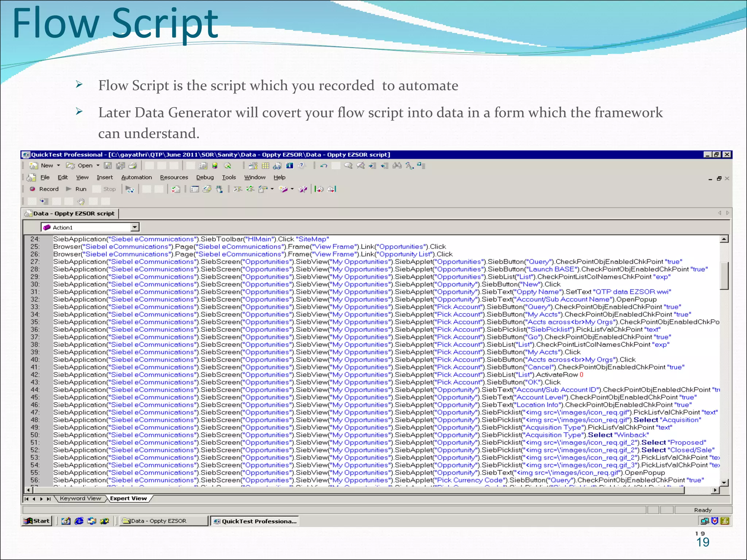Viewport: 747px width, 560px height.
Task: Open the Automation menu
Action: [136, 177]
